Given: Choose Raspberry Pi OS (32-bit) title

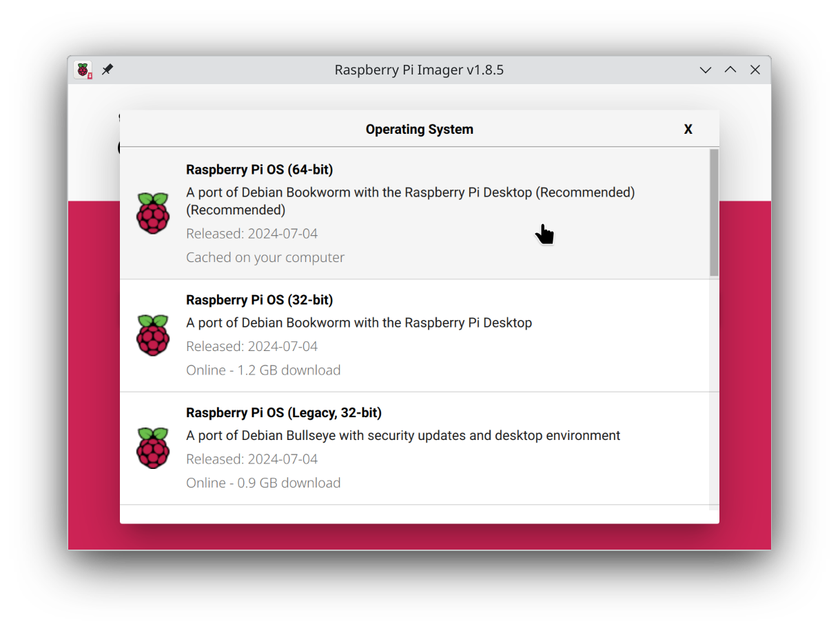Looking at the screenshot, I should click(x=259, y=300).
